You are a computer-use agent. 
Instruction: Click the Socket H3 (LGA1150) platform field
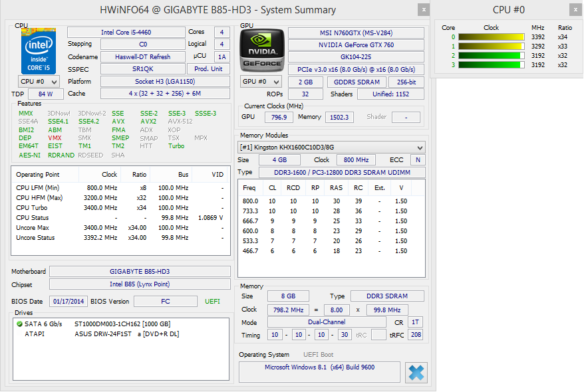pyautogui.click(x=165, y=82)
